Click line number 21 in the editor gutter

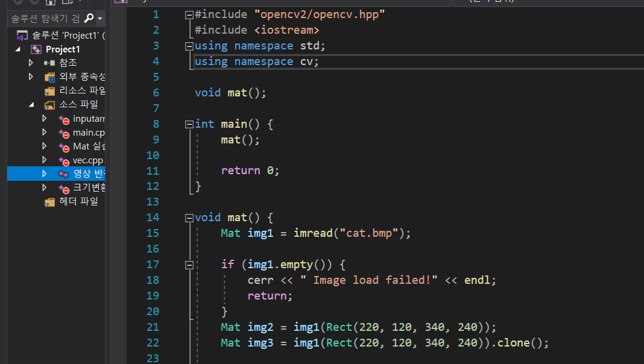pos(153,327)
